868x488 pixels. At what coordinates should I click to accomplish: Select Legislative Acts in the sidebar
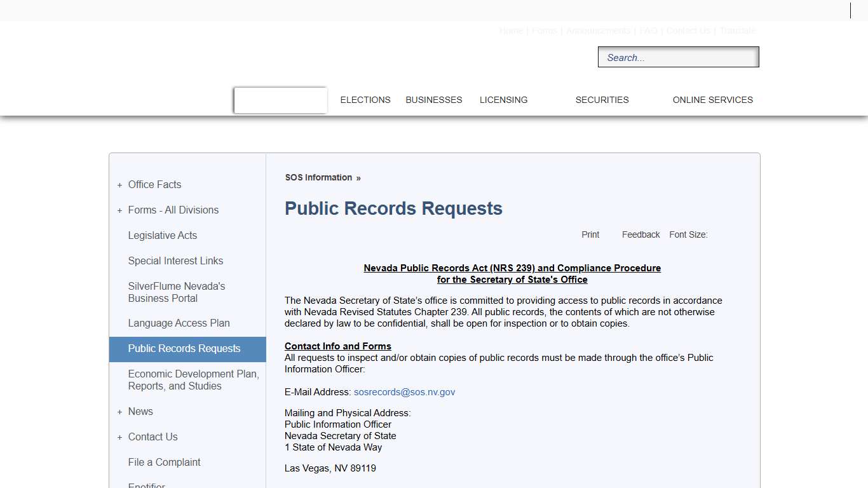[162, 235]
